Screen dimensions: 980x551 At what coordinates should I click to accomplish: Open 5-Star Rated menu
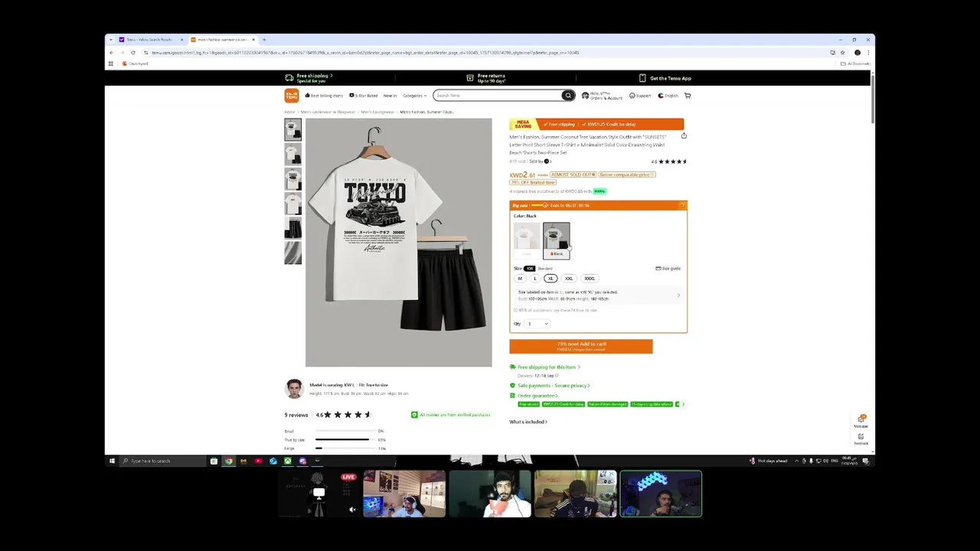364,96
